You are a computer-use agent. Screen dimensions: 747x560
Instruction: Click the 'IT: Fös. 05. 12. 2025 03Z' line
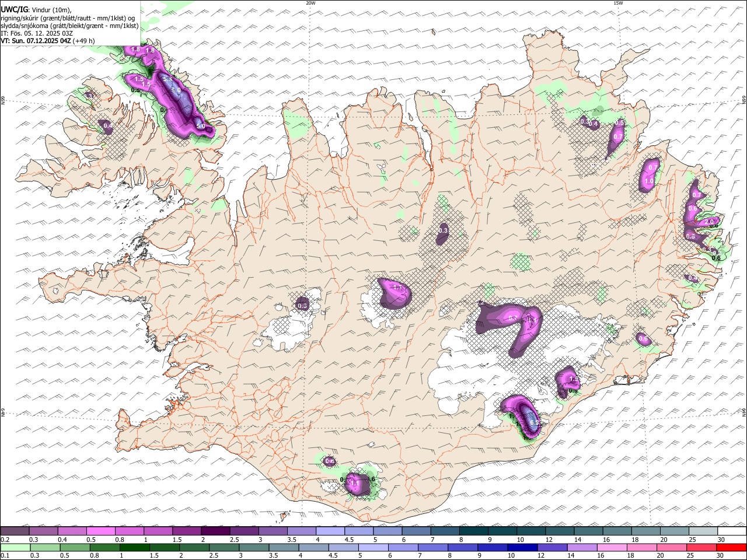(37, 33)
